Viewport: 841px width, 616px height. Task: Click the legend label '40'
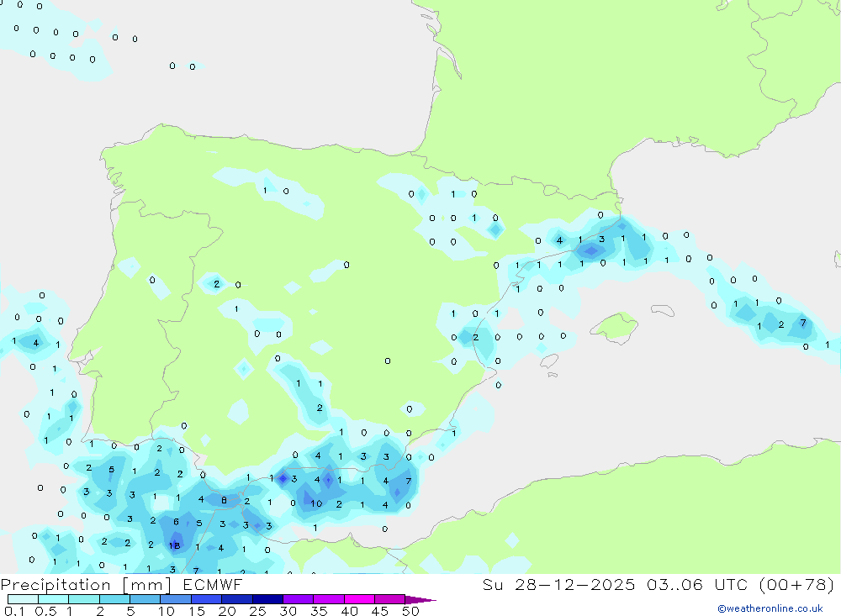pos(349,611)
